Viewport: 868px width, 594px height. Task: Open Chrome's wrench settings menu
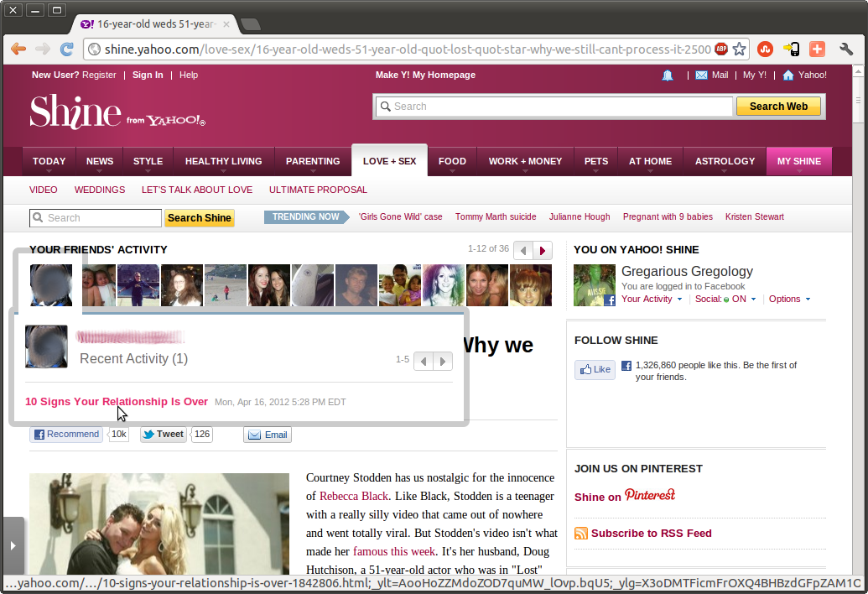click(x=845, y=49)
